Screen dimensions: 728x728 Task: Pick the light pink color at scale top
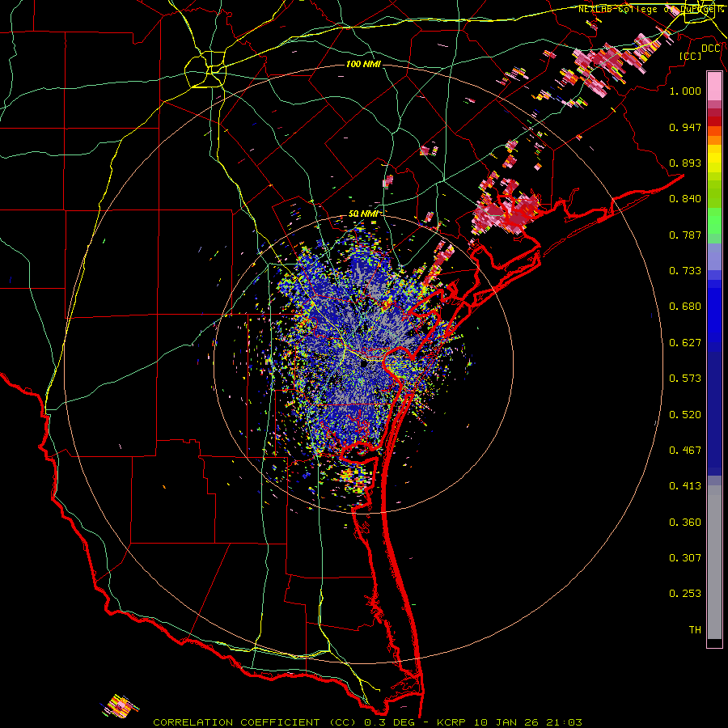[714, 87]
